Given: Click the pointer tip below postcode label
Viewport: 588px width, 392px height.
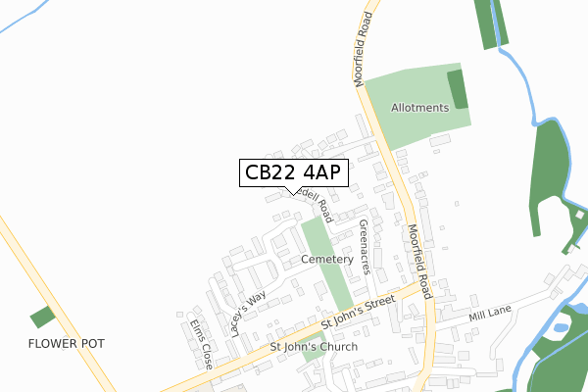Looking at the screenshot, I should coord(294,194).
